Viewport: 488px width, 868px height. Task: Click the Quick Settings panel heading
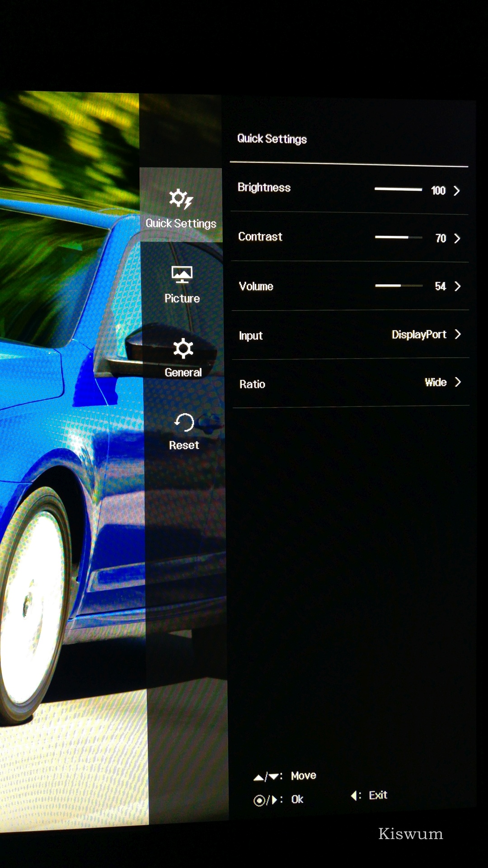pos(272,139)
